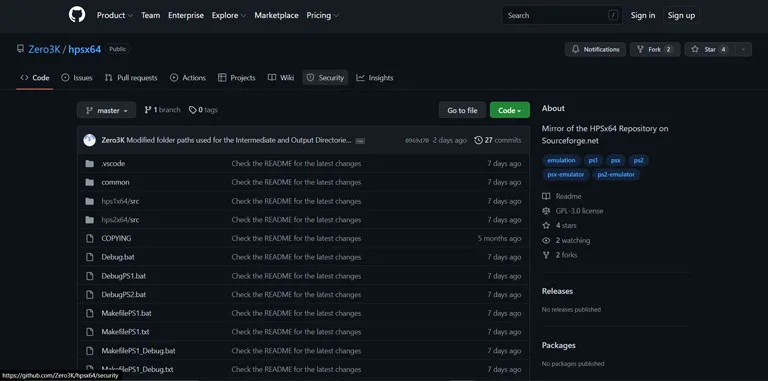Click the Go to file button
This screenshot has width=768, height=381.
[462, 110]
